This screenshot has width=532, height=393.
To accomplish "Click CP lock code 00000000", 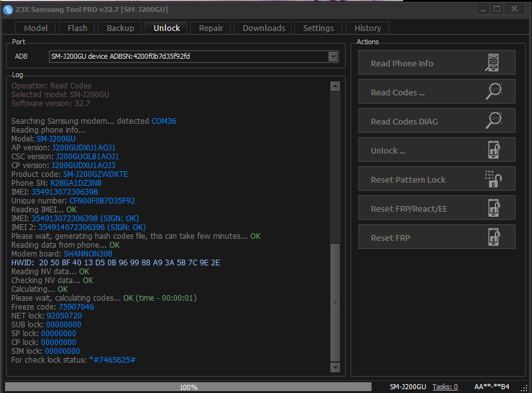I will pos(58,342).
